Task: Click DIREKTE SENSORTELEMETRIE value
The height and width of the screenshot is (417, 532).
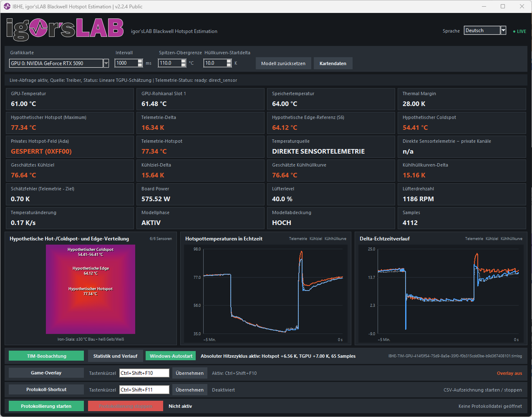Action: point(318,152)
